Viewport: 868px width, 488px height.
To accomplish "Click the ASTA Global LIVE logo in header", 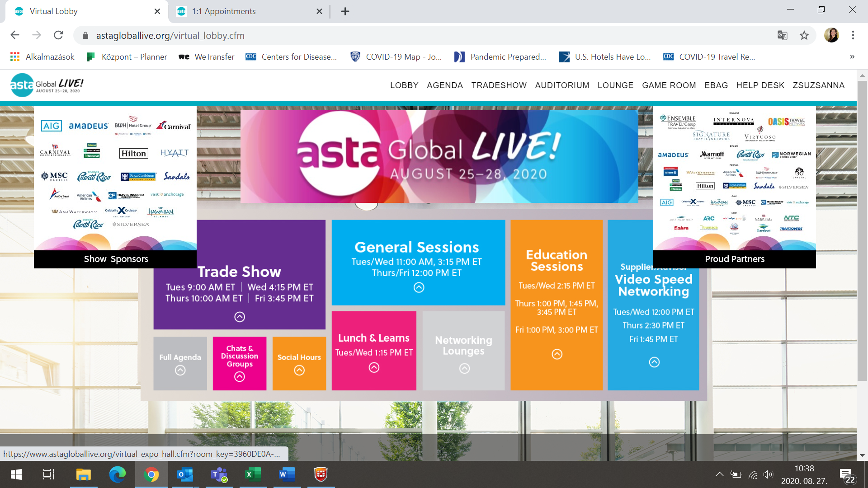I will (47, 85).
